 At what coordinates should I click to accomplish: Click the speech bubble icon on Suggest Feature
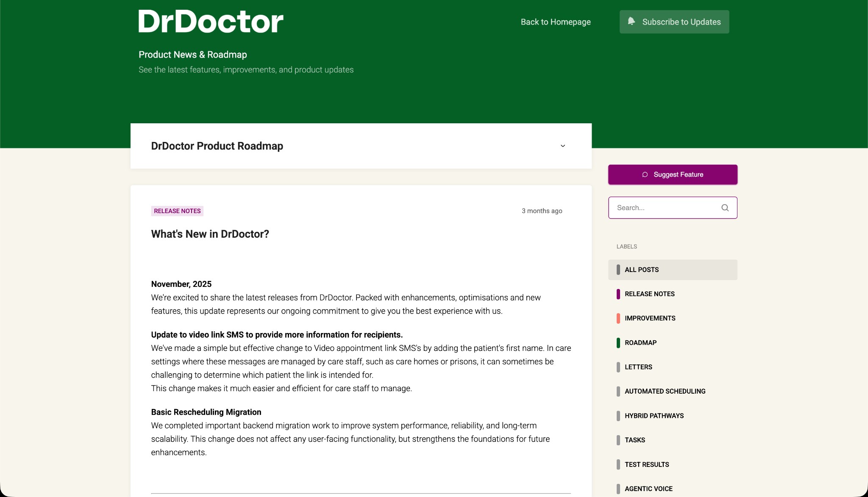(x=645, y=174)
